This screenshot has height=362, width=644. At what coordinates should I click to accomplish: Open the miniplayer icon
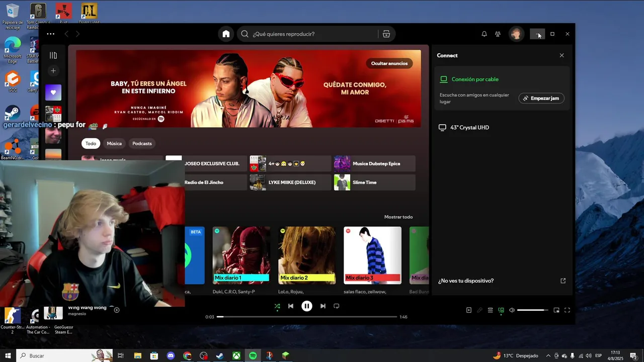click(556, 310)
